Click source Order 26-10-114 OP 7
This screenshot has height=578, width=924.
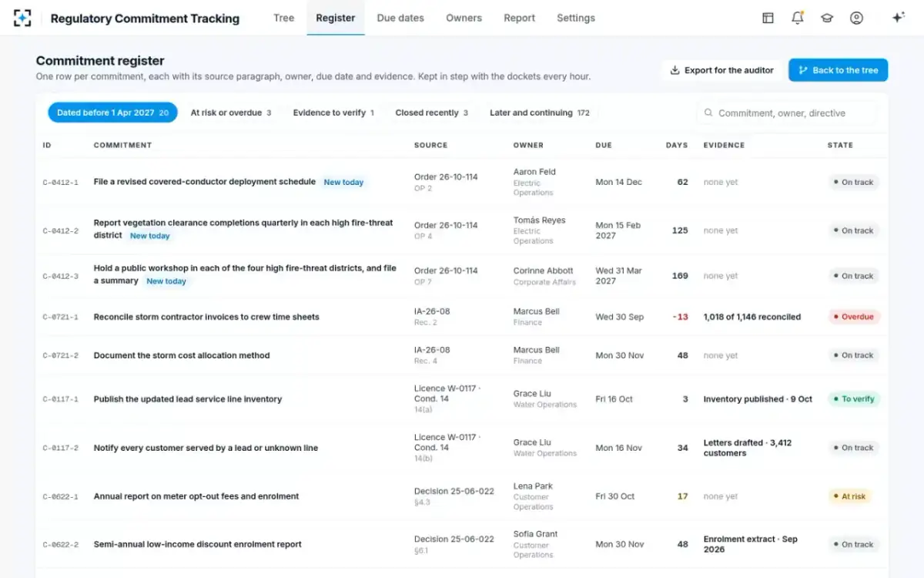pos(446,276)
